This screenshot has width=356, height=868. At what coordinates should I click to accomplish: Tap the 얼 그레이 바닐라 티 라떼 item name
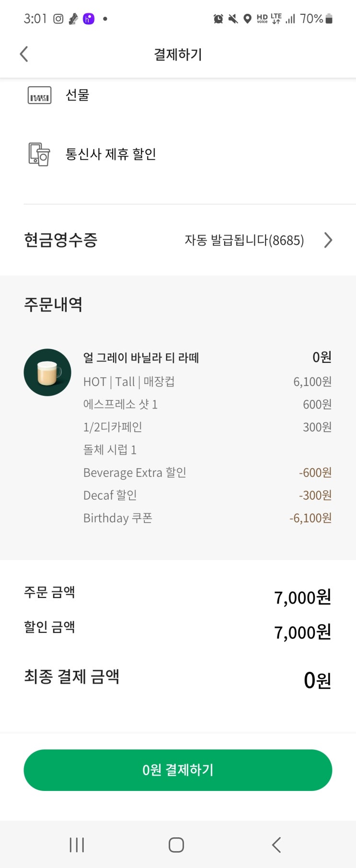(141, 358)
